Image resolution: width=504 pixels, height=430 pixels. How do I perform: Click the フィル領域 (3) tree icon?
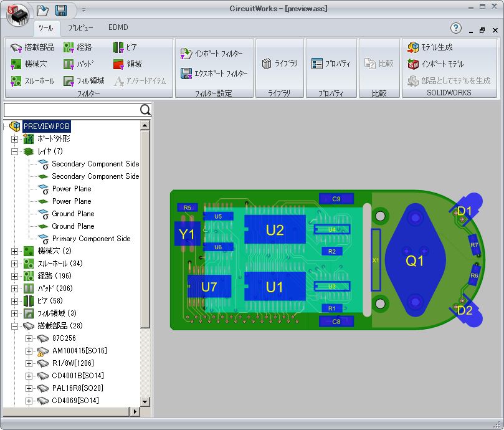[29, 313]
